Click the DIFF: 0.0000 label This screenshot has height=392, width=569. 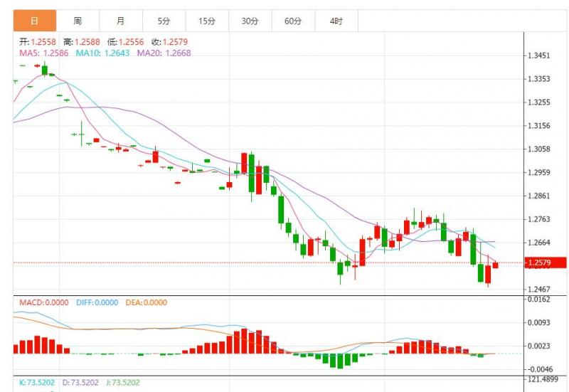coord(97,302)
